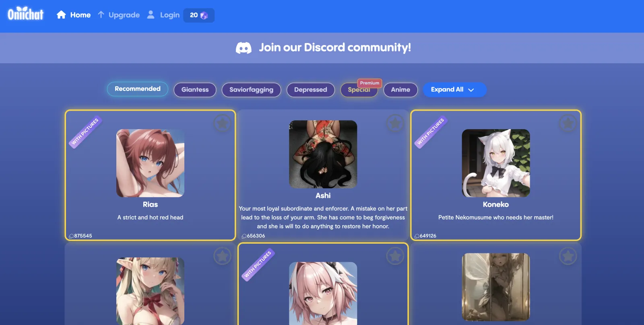Click Ashi's 'Your most loyal subordinate' description
Screen dimensions: 644x325
coord(323,217)
